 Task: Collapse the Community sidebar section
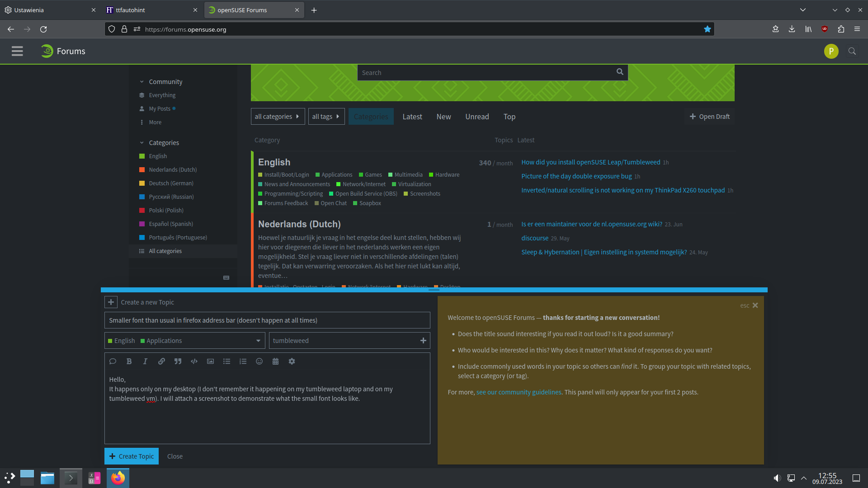142,82
